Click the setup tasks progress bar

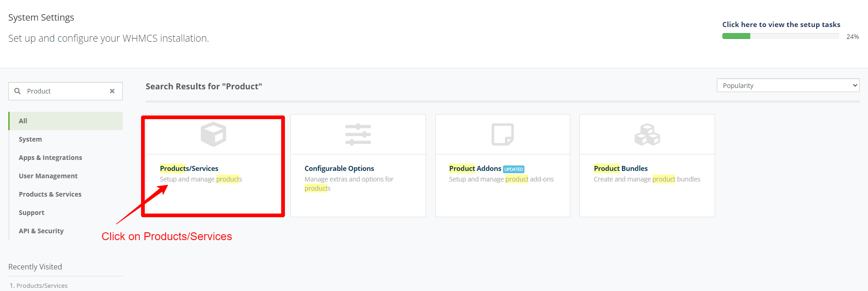pos(780,36)
